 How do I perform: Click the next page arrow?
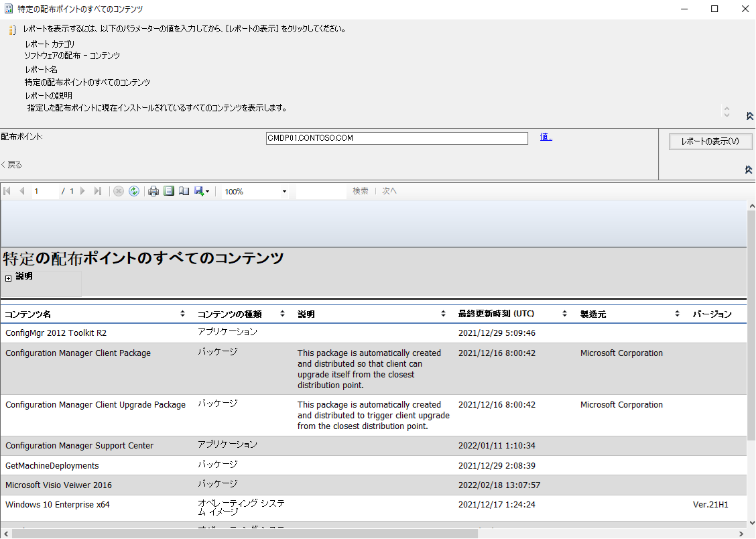click(x=83, y=191)
